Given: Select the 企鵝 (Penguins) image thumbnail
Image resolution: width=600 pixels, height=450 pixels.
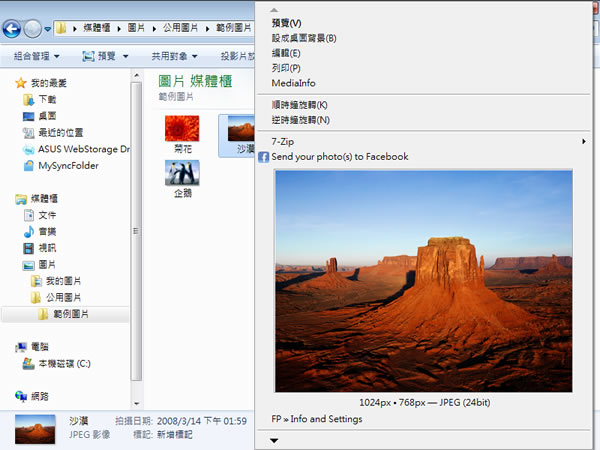Looking at the screenshot, I should click(181, 178).
